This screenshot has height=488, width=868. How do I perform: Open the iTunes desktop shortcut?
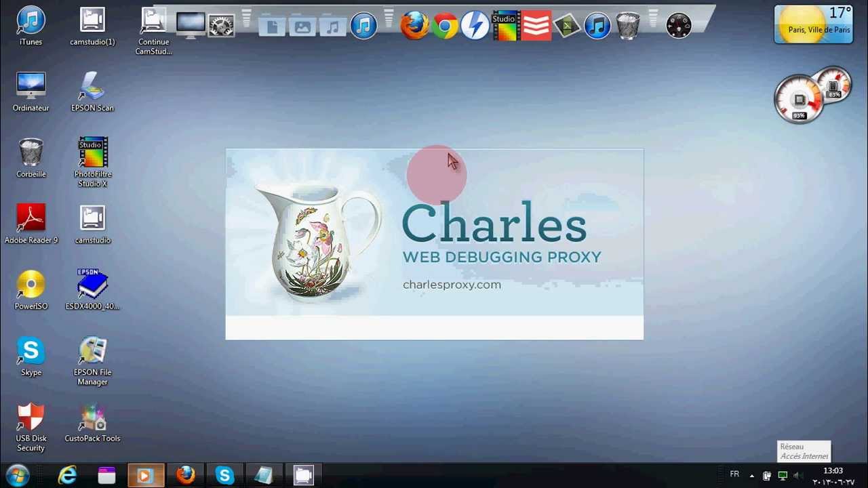coord(31,26)
